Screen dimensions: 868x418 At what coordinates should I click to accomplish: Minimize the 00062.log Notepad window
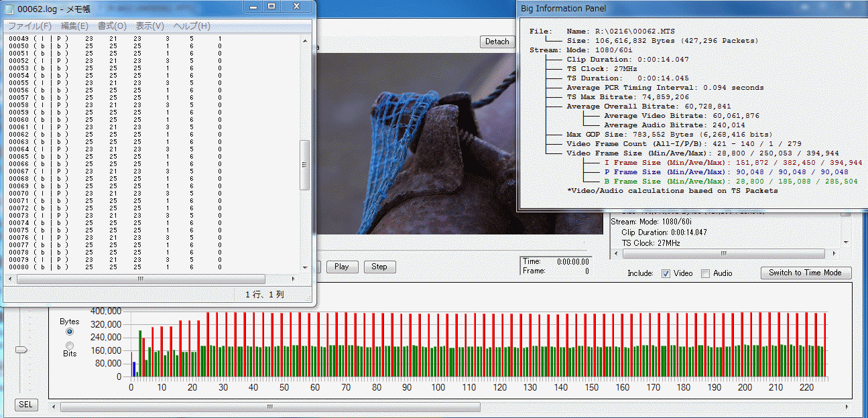coord(254,6)
